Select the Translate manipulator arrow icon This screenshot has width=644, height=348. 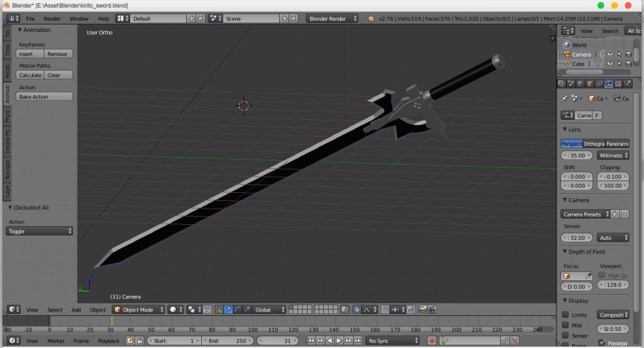point(228,310)
